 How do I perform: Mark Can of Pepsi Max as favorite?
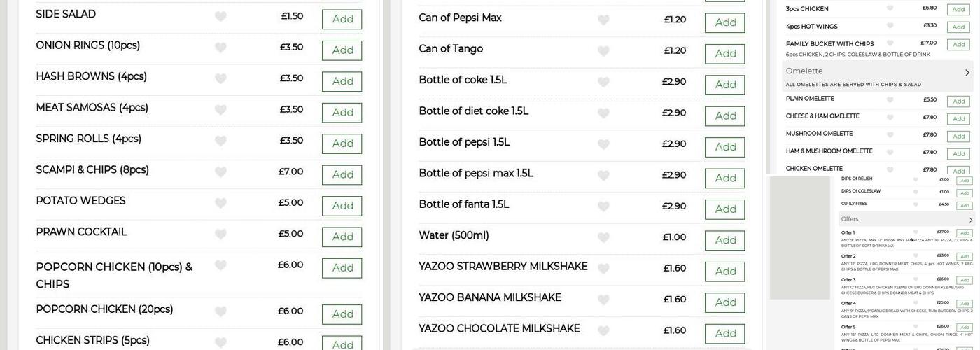pos(603,20)
